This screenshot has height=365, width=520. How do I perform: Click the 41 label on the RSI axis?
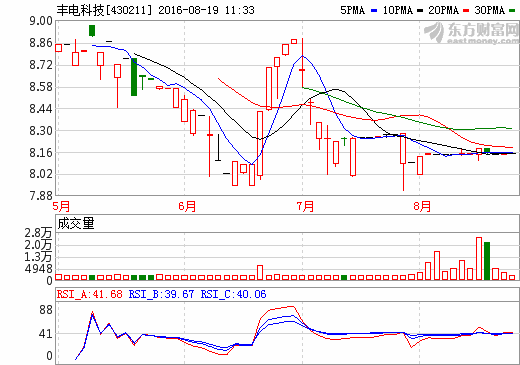tap(46, 334)
